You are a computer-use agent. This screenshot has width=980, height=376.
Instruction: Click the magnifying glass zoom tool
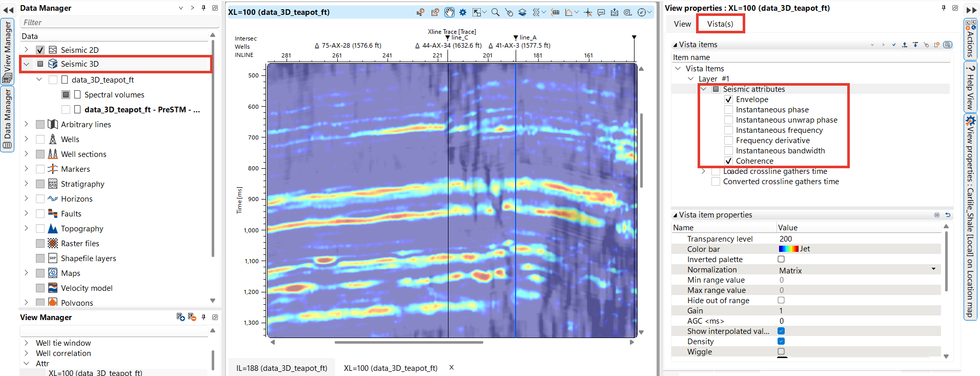(x=495, y=12)
